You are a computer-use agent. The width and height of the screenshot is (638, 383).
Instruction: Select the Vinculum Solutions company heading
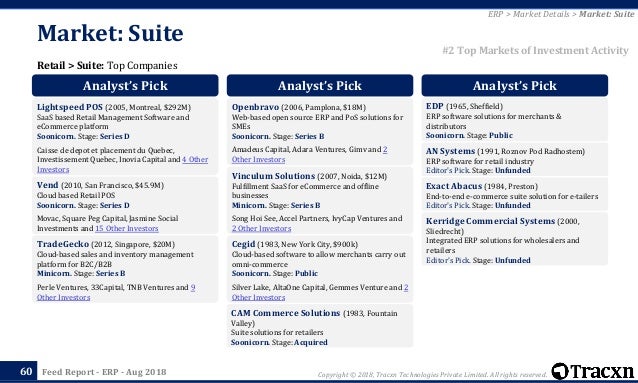coord(273,176)
